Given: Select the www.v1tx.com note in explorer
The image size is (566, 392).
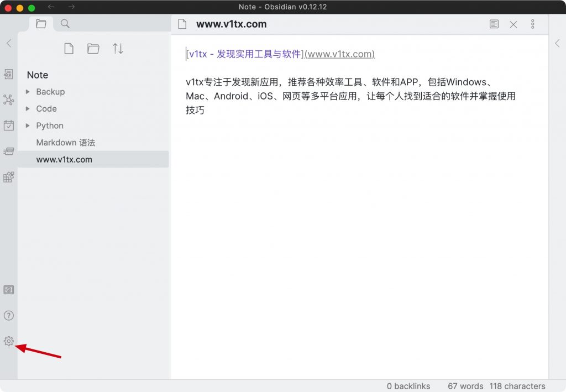Looking at the screenshot, I should coord(93,159).
